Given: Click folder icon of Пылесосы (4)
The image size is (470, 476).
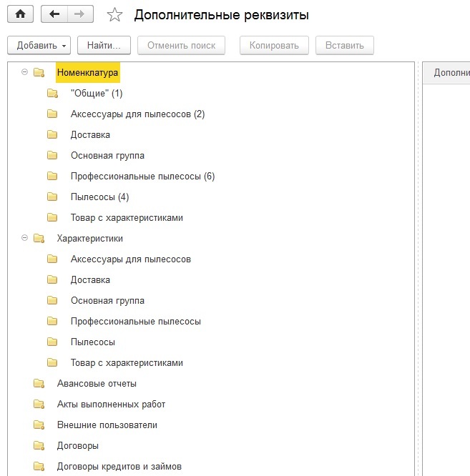Looking at the screenshot, I should coord(52,197).
